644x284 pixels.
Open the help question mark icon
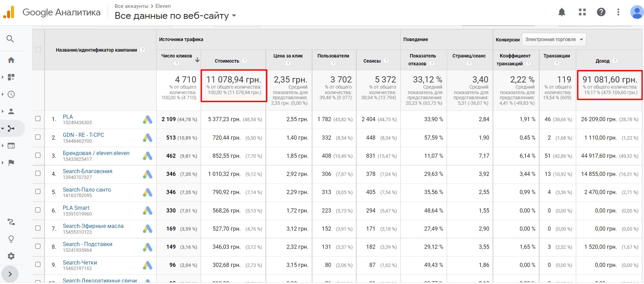pyautogui.click(x=601, y=12)
